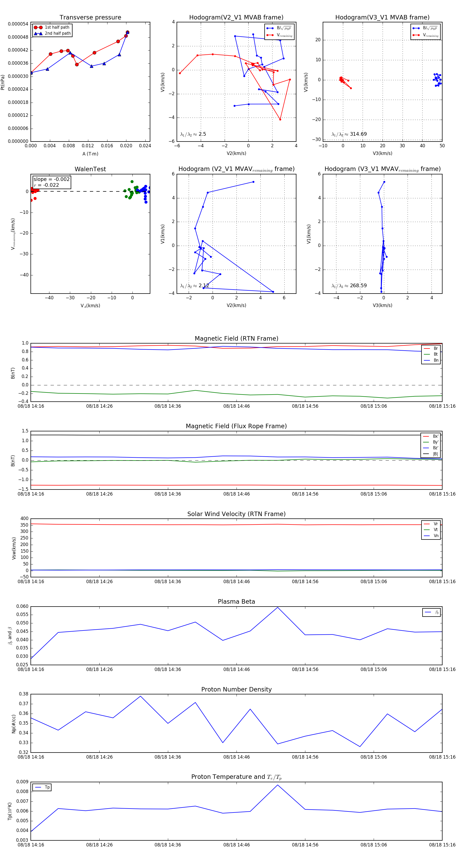Select the "r = -0.022" annotation
This screenshot has height=868, width=473.
coord(47,185)
